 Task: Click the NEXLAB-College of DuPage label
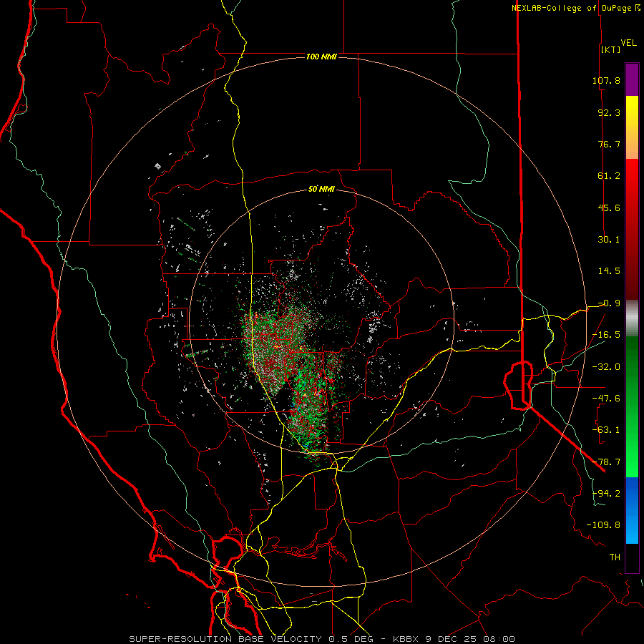pos(575,8)
